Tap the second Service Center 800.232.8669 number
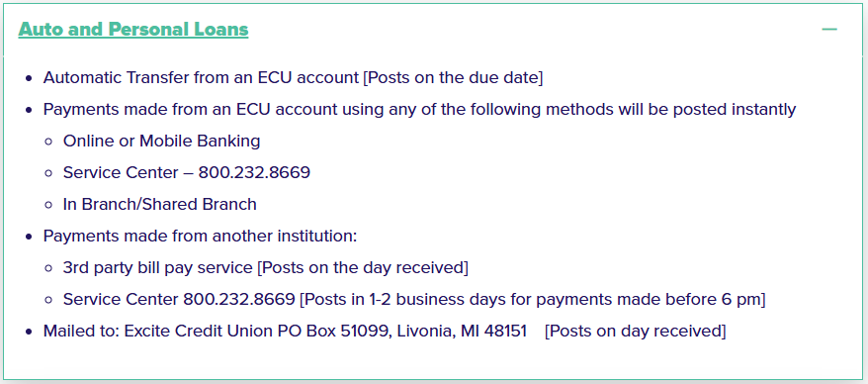This screenshot has height=384, width=868. 239,299
